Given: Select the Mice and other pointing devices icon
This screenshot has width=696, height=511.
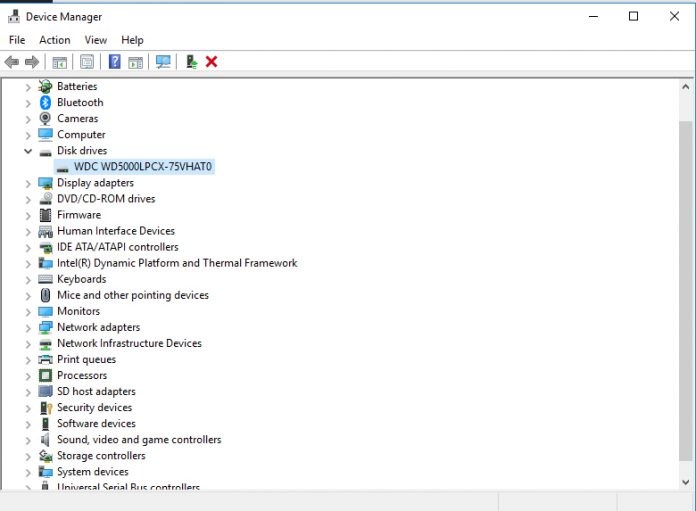Looking at the screenshot, I should click(x=45, y=295).
